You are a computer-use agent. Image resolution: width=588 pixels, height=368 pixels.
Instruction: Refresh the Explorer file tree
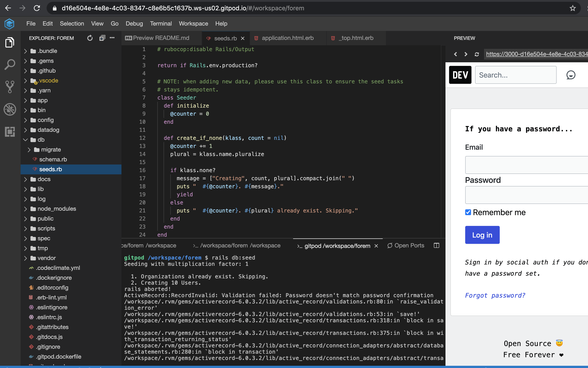[90, 38]
